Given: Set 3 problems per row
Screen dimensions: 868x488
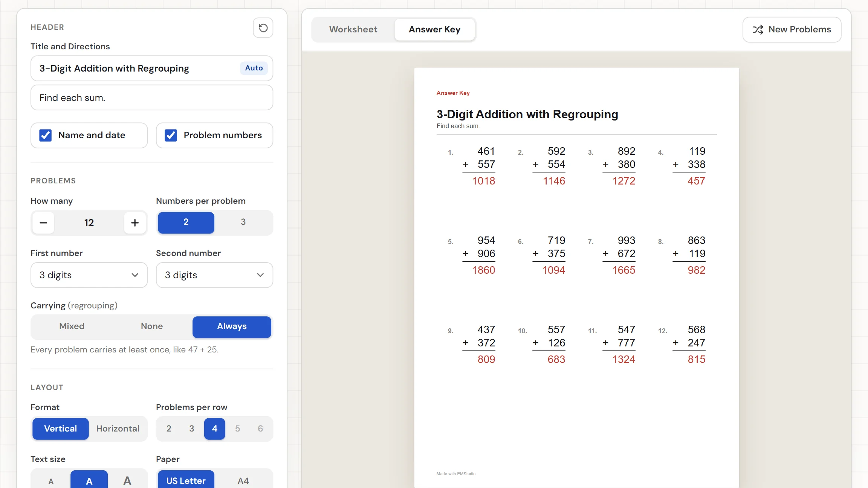Looking at the screenshot, I should (192, 429).
